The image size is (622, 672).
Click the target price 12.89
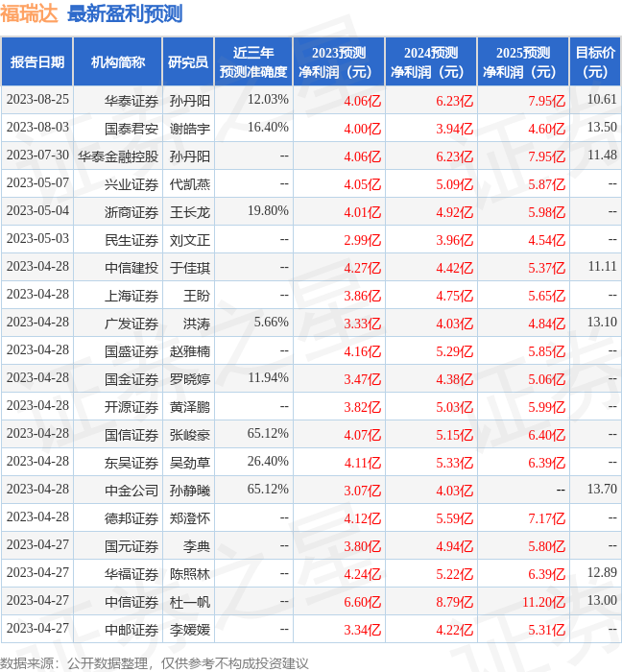click(x=602, y=573)
